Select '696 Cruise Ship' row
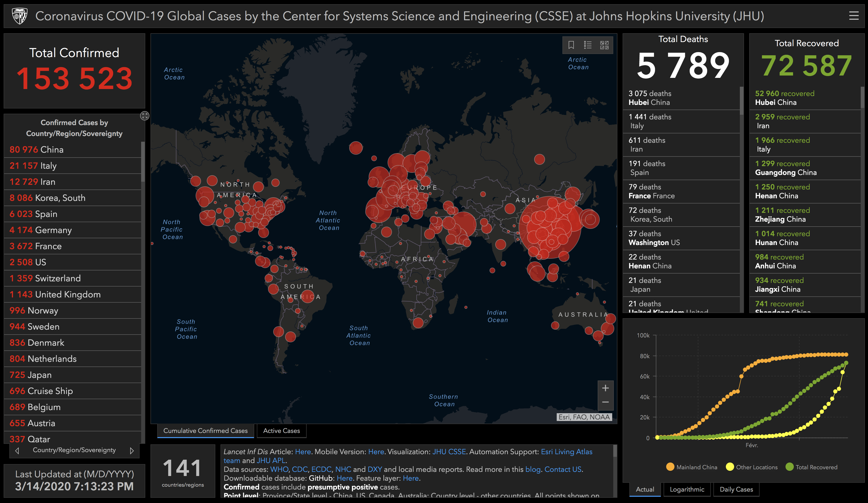Viewport: 868px width, 503px height. coord(72,391)
